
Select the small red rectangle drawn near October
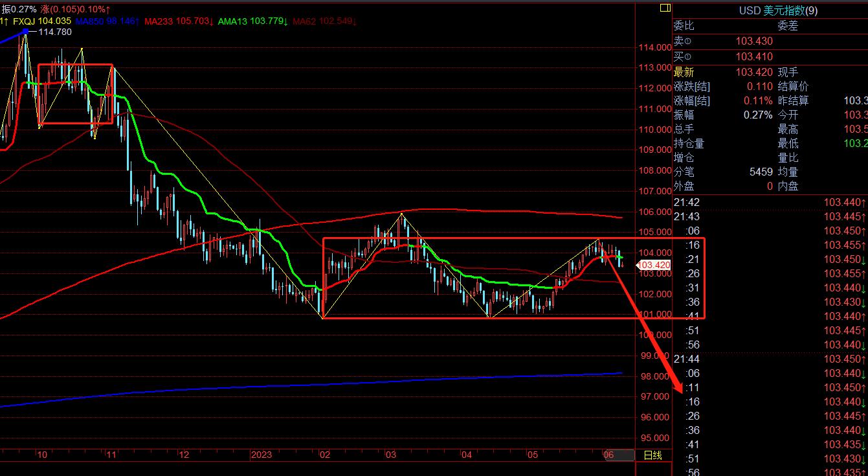pos(75,94)
